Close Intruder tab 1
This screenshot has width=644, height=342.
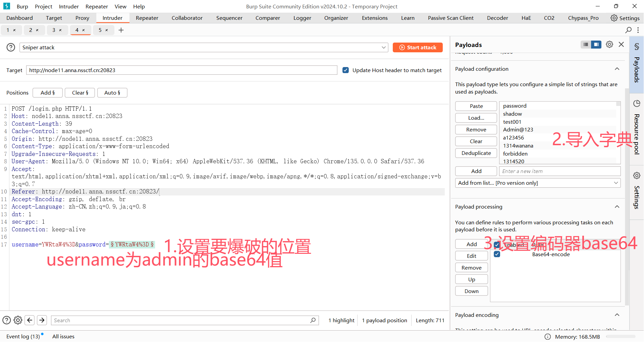point(14,30)
